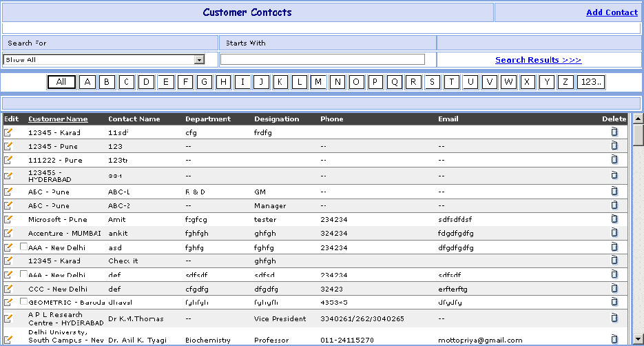
Task: Delete the Accenture contact ankit
Action: tap(614, 233)
